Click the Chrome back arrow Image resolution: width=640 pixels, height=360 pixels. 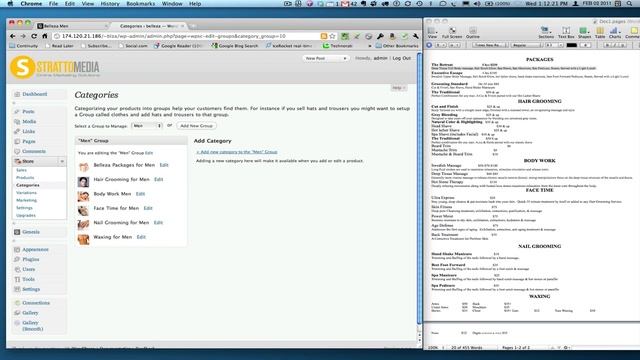click(x=13, y=36)
